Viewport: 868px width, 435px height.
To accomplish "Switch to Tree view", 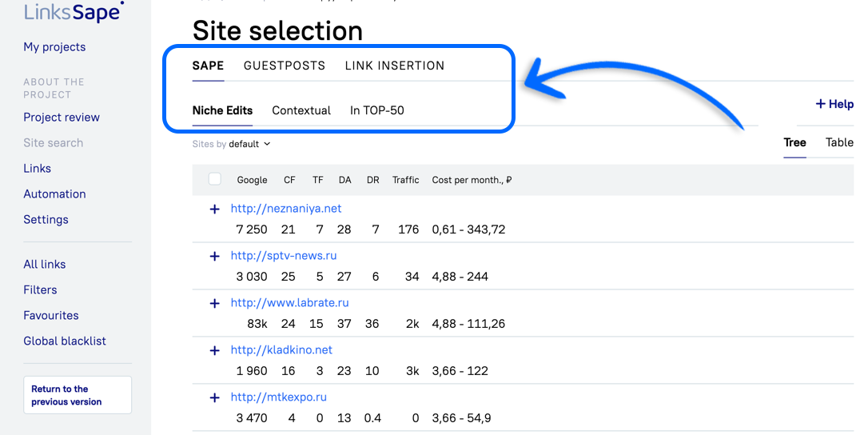I will click(x=794, y=142).
